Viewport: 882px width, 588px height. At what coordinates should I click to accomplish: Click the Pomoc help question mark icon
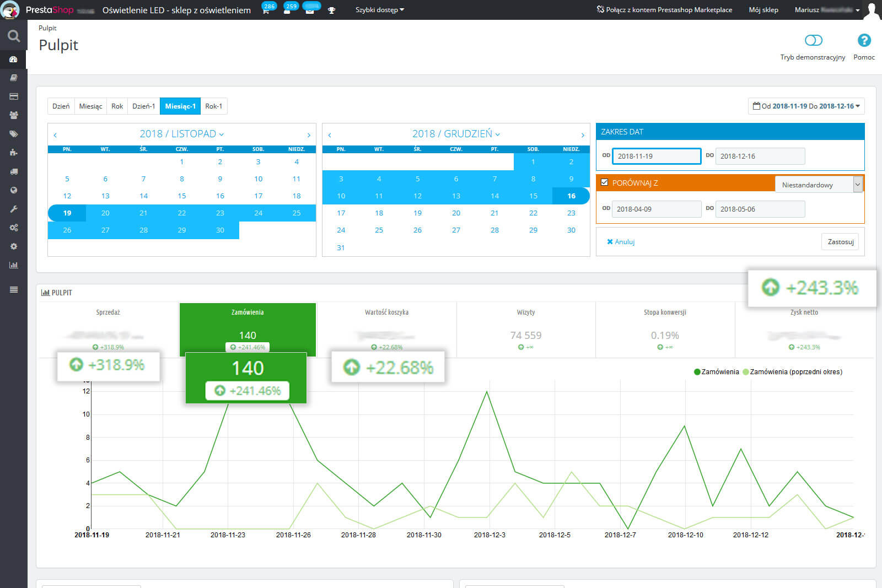click(864, 40)
